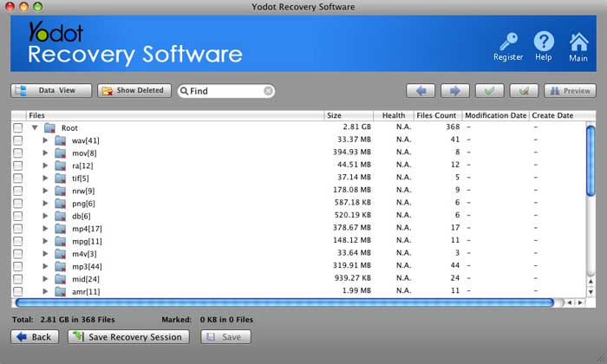607x364 pixels.
Task: Click the vertical scrollbar down arrow
Action: (591, 292)
